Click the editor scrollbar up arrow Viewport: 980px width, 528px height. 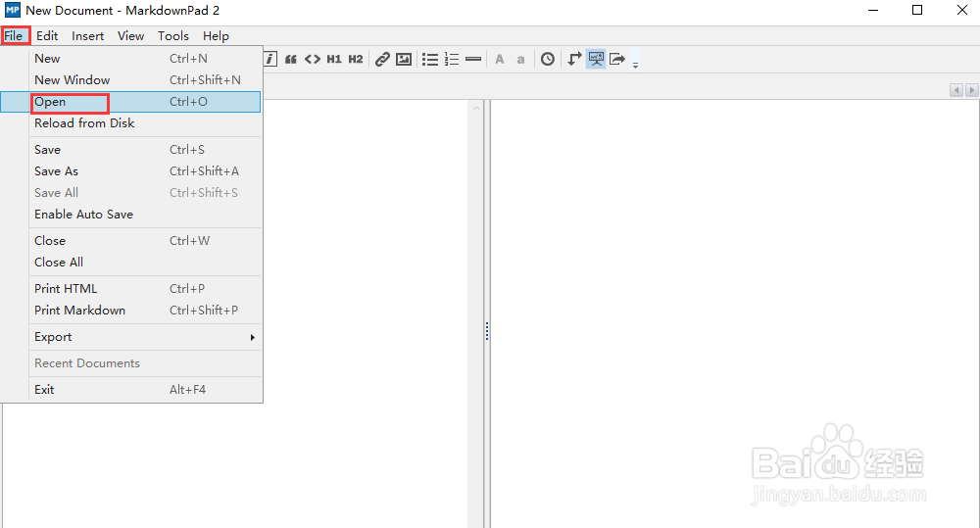pos(476,108)
